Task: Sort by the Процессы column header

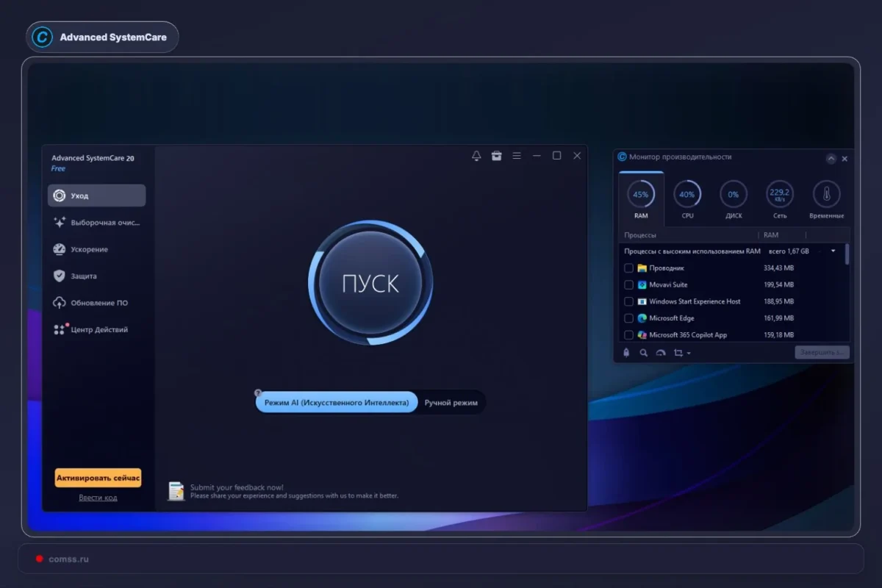Action: click(x=640, y=235)
